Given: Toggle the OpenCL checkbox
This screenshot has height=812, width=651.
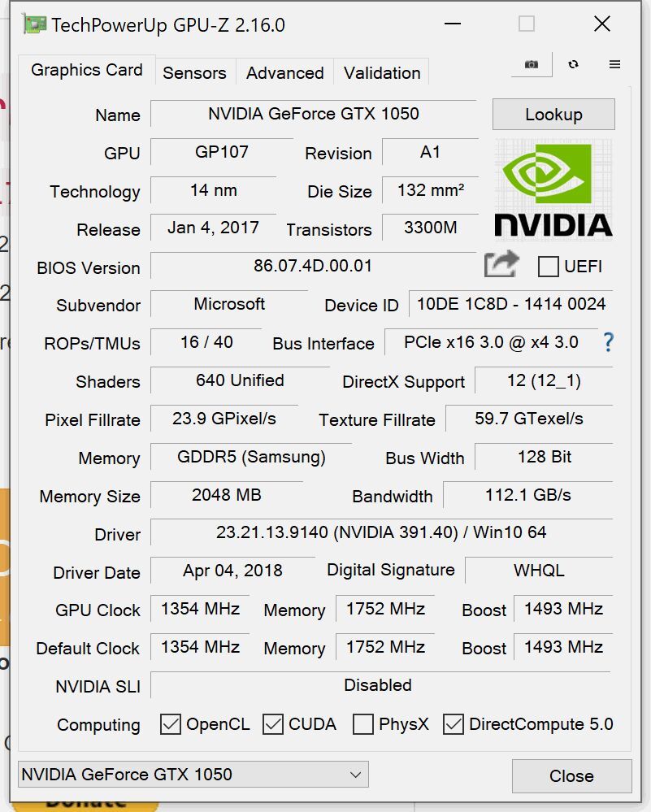Looking at the screenshot, I should (171, 724).
